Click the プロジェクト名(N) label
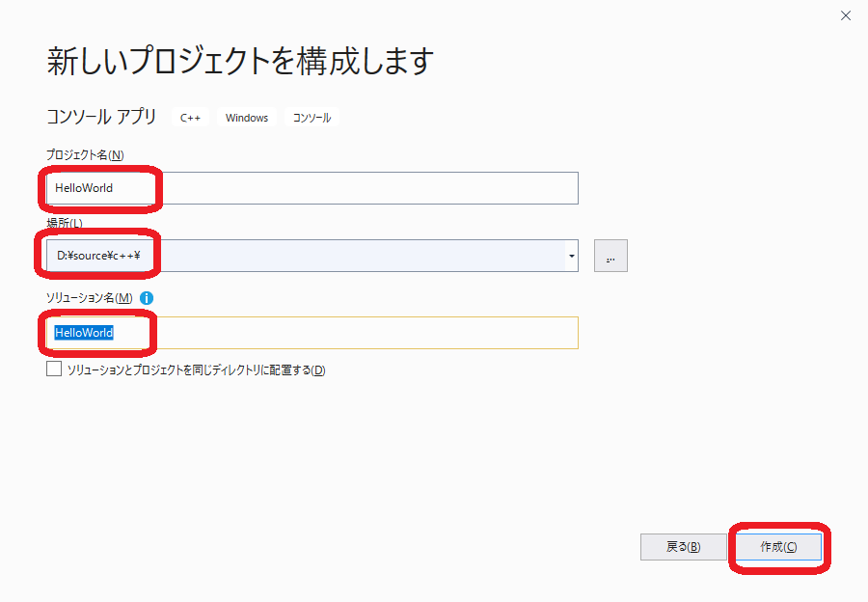The width and height of the screenshot is (868, 602). pyautogui.click(x=85, y=155)
